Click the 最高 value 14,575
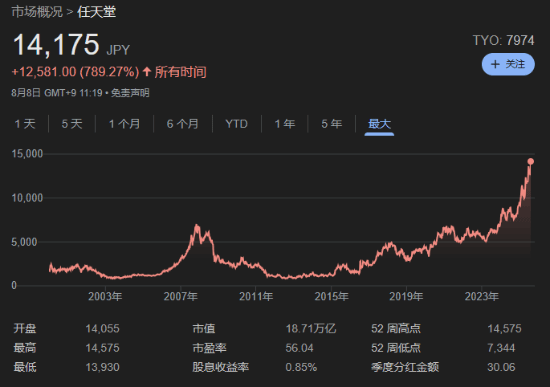Viewport: 550px width, 387px height. 102,348
